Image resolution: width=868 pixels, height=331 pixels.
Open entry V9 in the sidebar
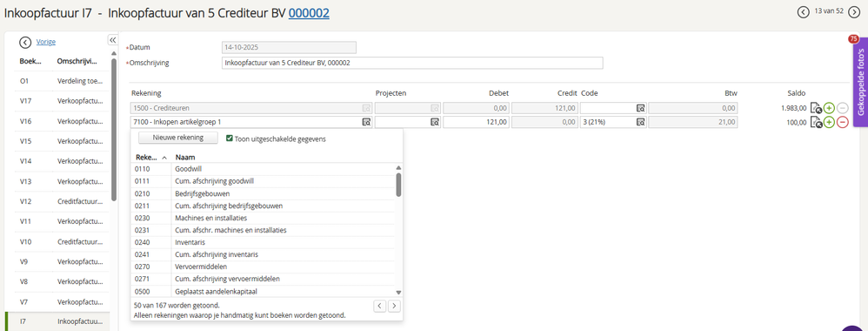coord(62,261)
